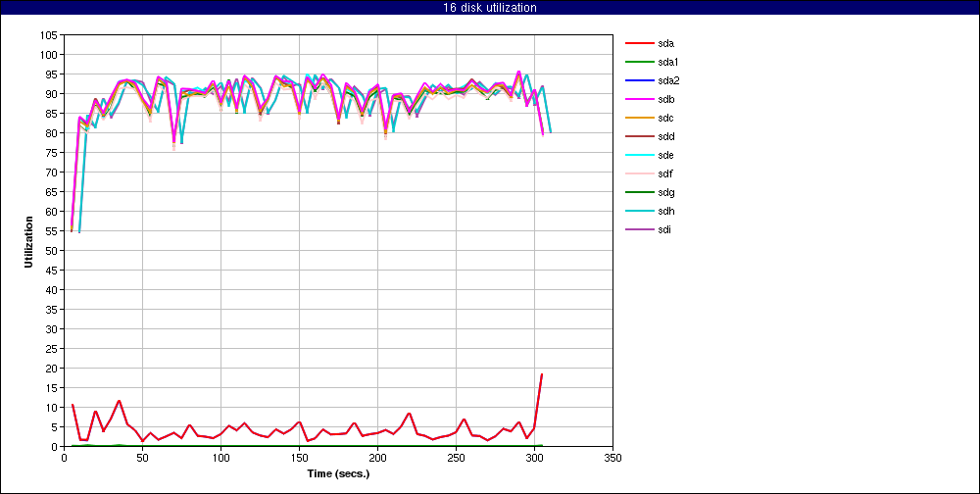This screenshot has width=980, height=494.
Task: Click the 150 value on x-axis
Action: (x=299, y=457)
